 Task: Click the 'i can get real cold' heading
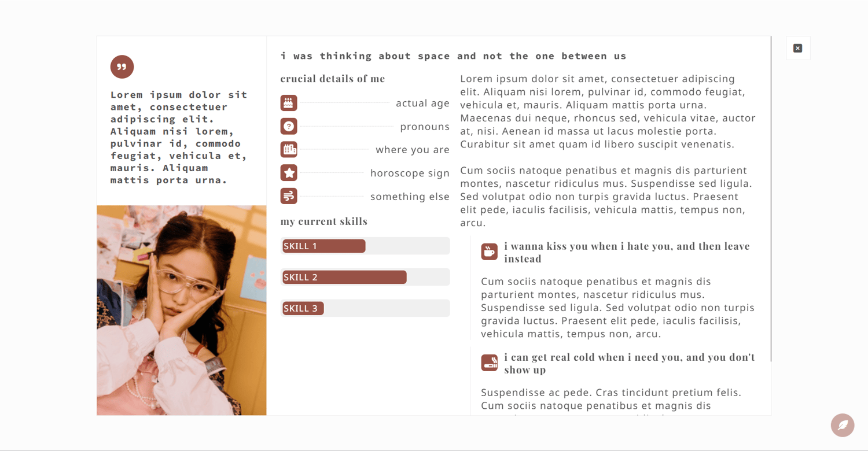coord(629,363)
